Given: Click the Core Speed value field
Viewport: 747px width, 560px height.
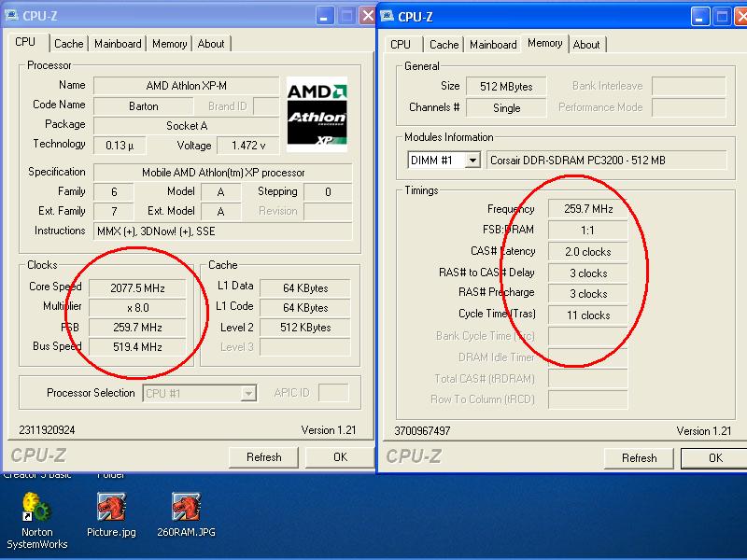Looking at the screenshot, I should point(136,287).
